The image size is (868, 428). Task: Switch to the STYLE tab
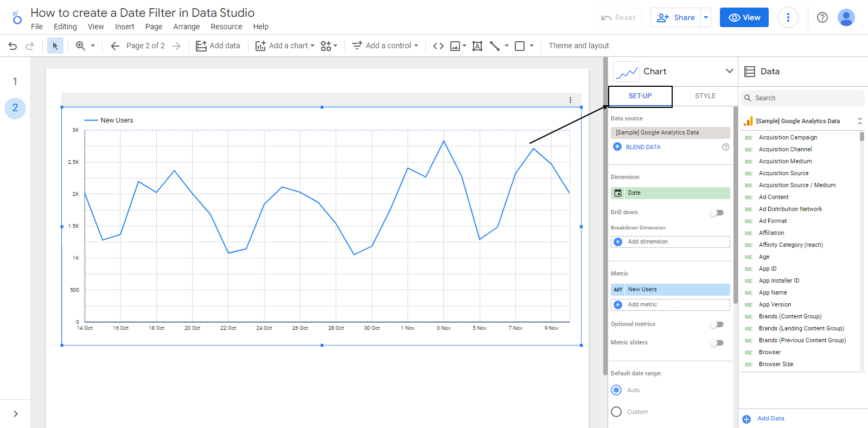705,96
